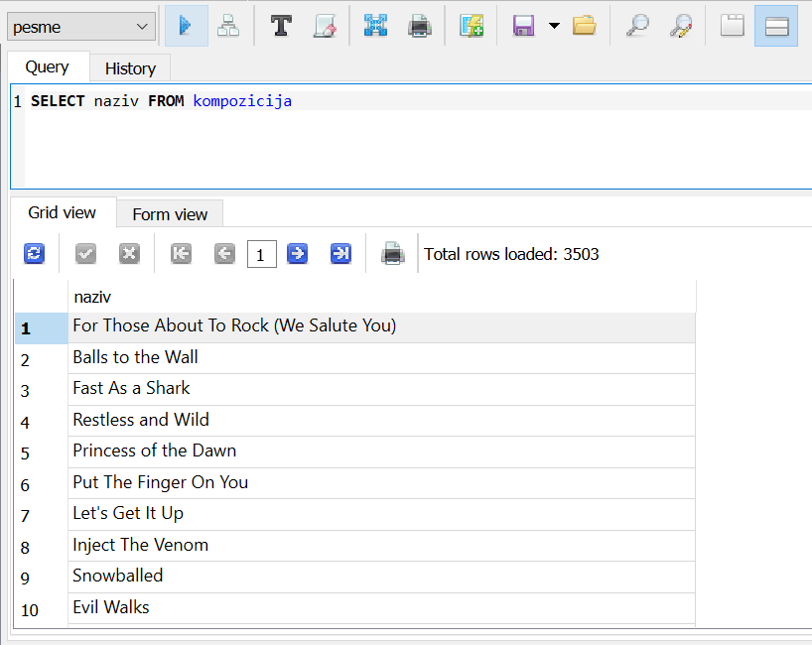
Task: Select row header number 1
Action: pos(42,328)
